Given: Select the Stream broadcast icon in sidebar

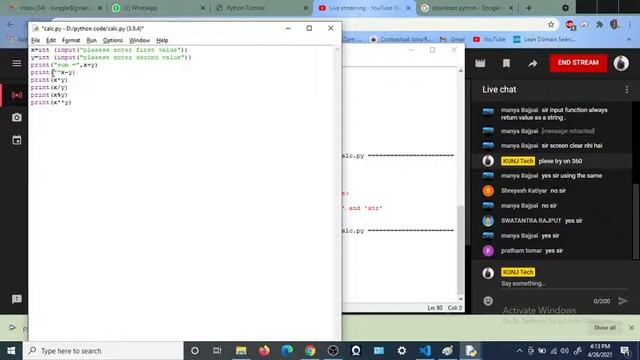Looking at the screenshot, I should tap(17, 95).
